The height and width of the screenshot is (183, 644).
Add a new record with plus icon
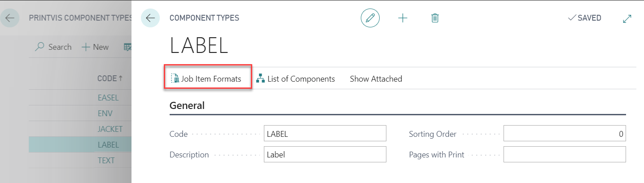(x=403, y=18)
